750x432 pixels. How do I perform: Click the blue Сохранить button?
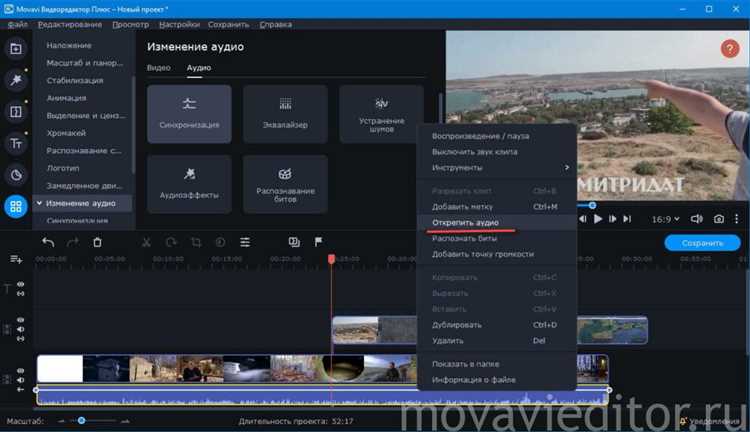point(703,243)
